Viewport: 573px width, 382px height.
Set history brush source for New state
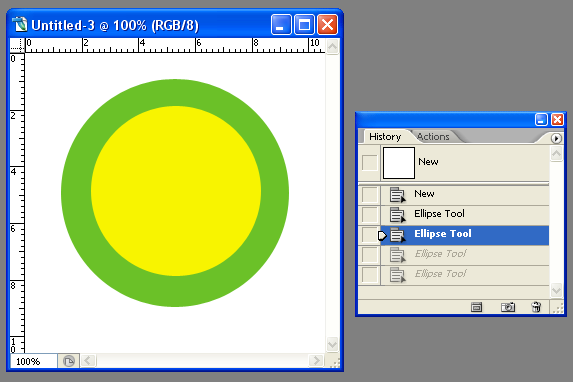coord(369,195)
